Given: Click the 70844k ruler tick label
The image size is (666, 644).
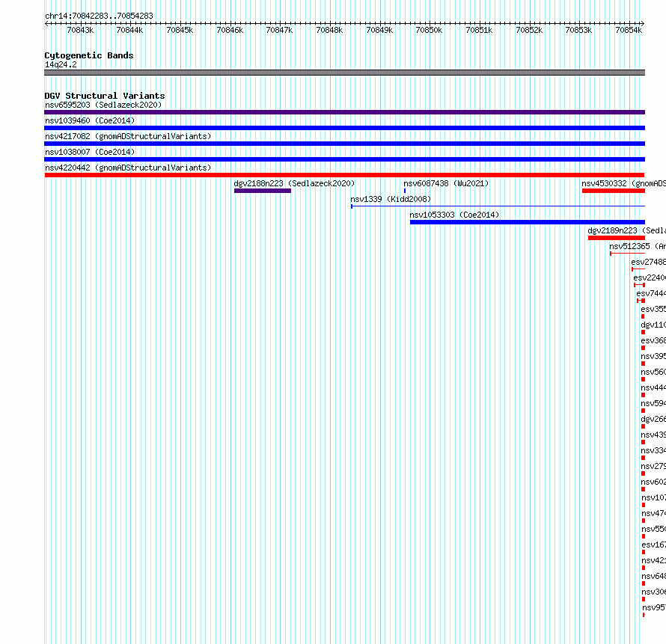Looking at the screenshot, I should pos(129,30).
